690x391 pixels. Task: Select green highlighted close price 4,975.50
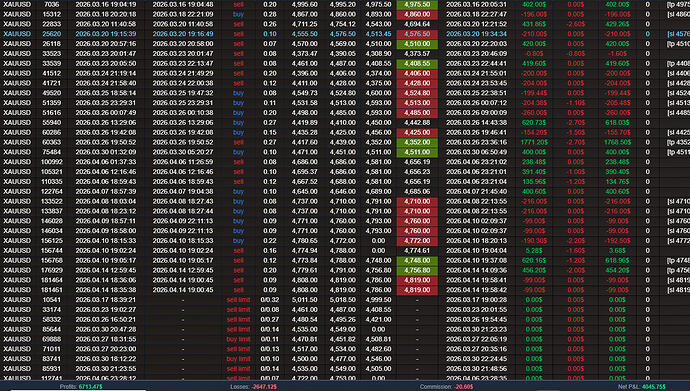(417, 5)
